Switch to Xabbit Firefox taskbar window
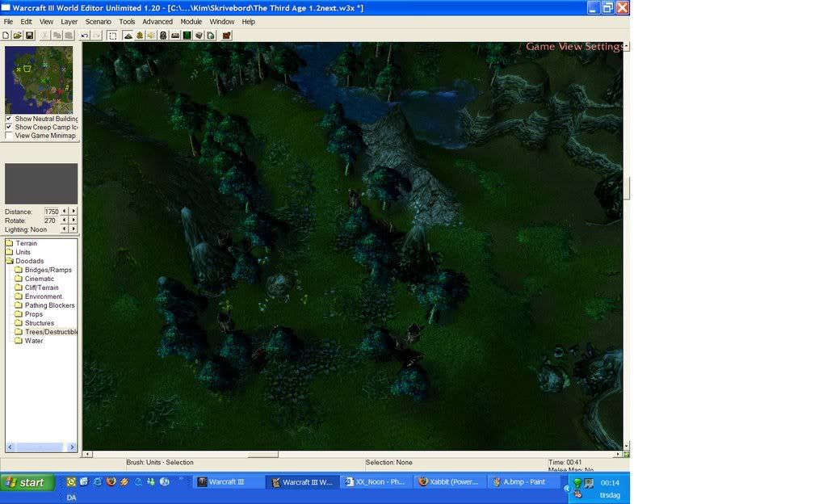Screen dimensions: 827x504 tap(450, 482)
